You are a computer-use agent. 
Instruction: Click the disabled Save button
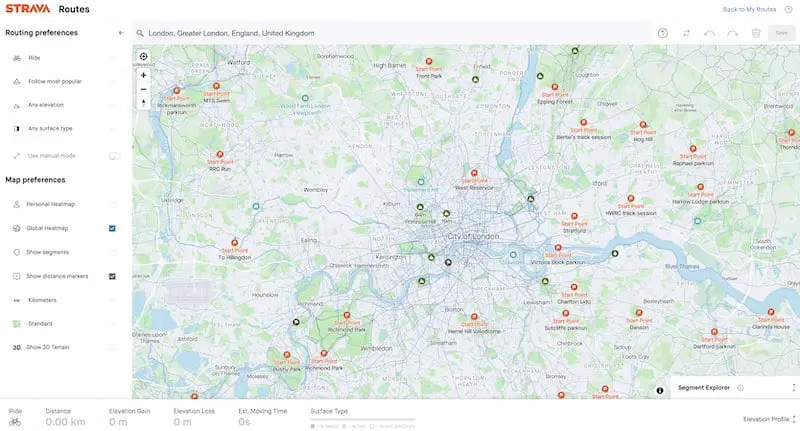point(782,33)
